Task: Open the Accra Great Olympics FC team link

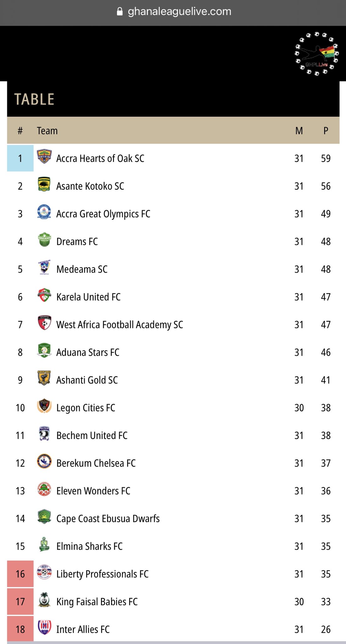Action: 103,214
